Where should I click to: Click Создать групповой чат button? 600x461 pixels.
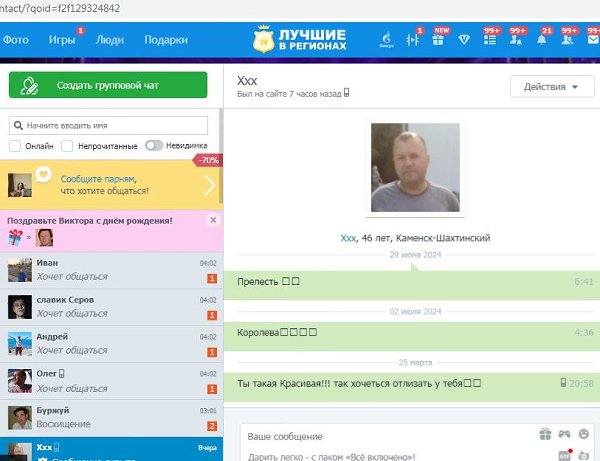tap(108, 85)
